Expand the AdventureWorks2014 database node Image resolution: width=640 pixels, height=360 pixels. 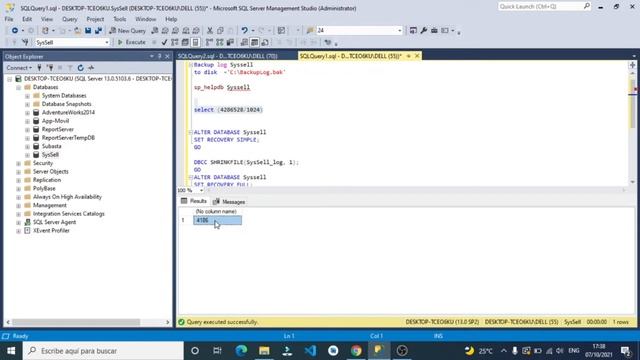(27, 113)
